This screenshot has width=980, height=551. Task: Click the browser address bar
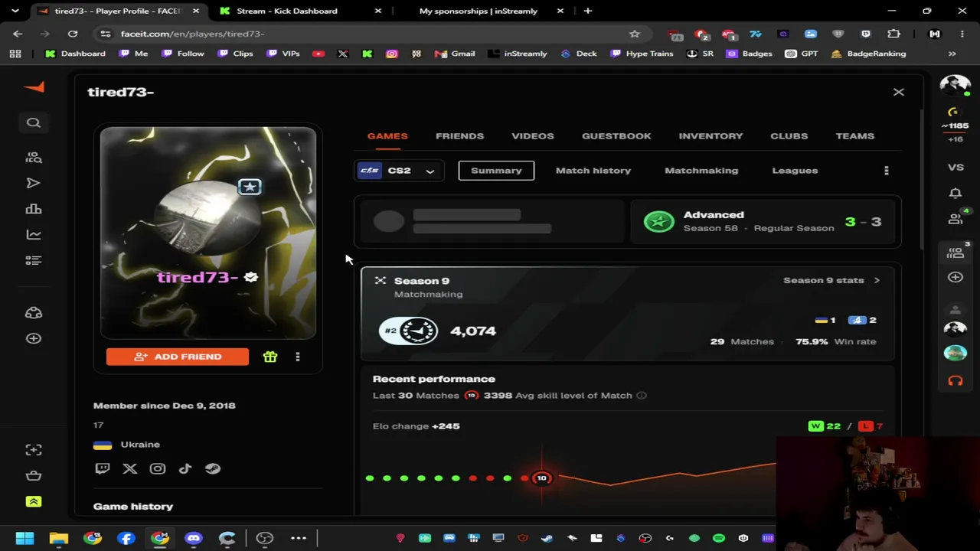367,34
